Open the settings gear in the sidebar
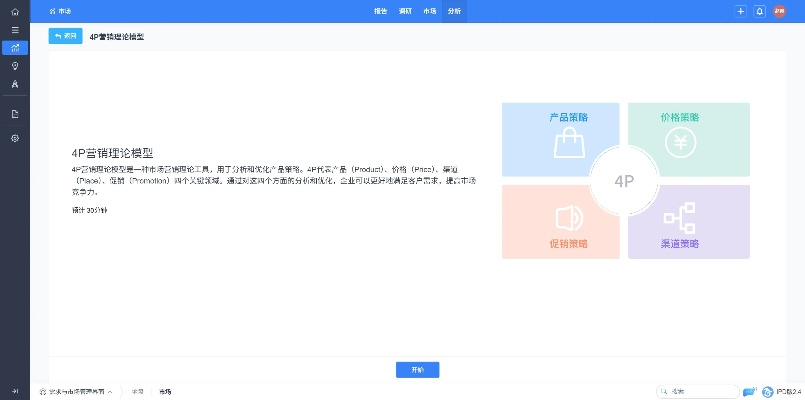Screen dimensions: 805x400 pyautogui.click(x=14, y=138)
